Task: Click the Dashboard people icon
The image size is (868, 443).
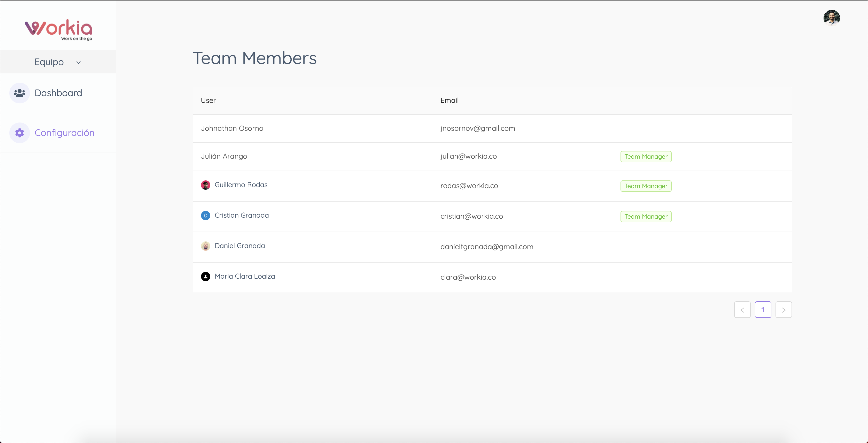Action: coord(20,93)
